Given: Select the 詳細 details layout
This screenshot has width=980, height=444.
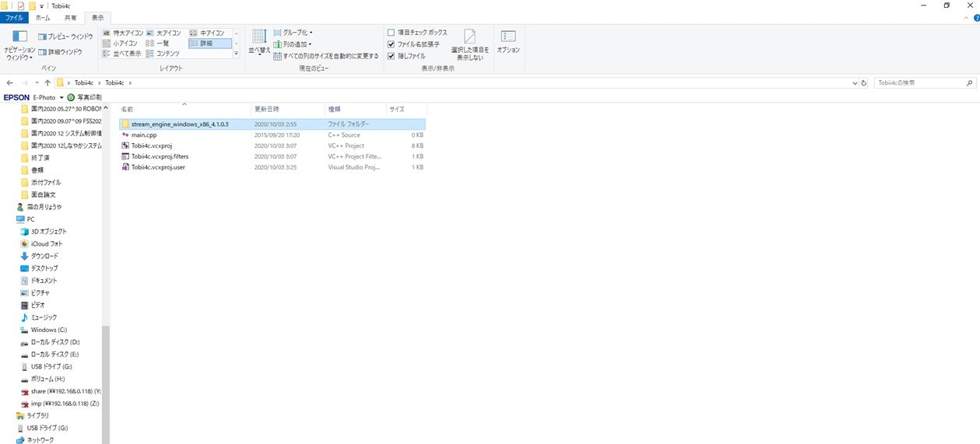Looking at the screenshot, I should tap(210, 44).
